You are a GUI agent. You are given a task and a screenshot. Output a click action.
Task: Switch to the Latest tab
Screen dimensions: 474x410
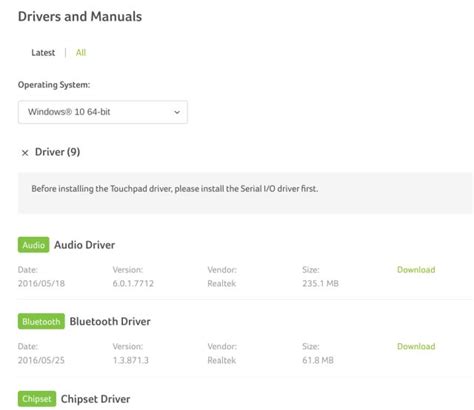[43, 53]
